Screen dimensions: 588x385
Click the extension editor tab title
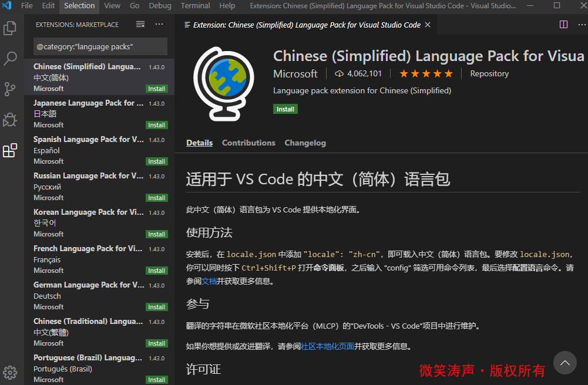[307, 25]
